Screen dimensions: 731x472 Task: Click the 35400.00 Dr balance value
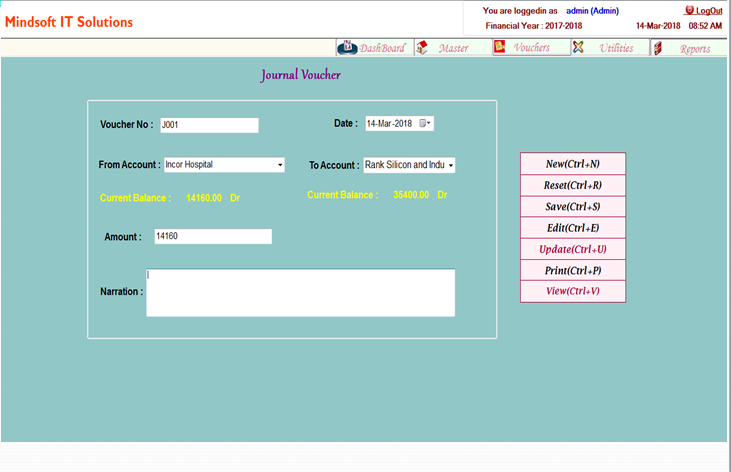(420, 195)
